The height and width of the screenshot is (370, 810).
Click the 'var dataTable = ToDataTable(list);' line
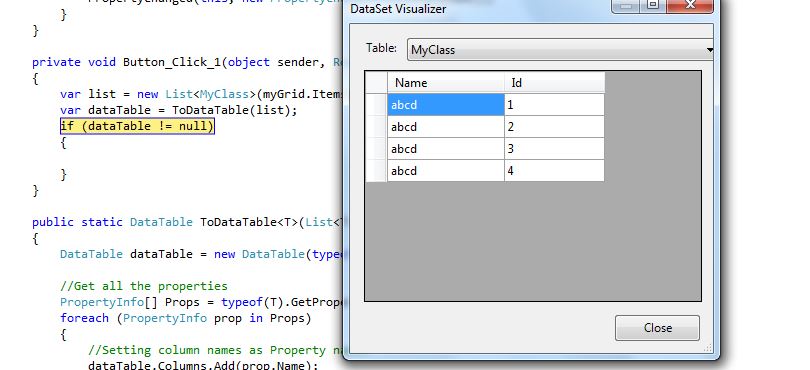click(178, 110)
